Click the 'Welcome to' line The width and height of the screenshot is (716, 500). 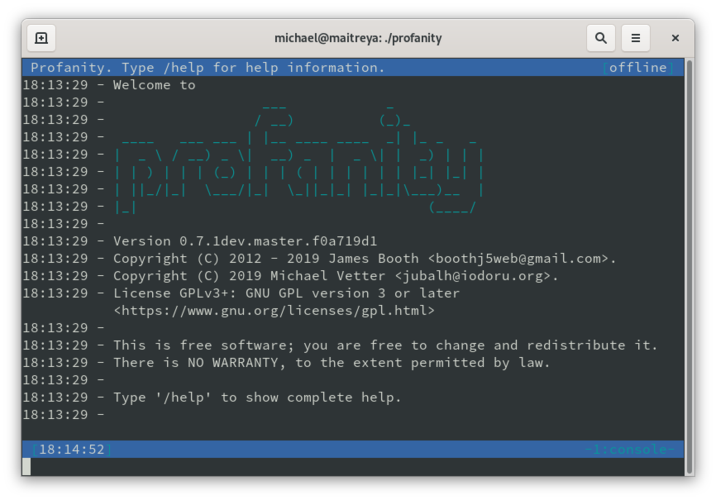[x=154, y=85]
